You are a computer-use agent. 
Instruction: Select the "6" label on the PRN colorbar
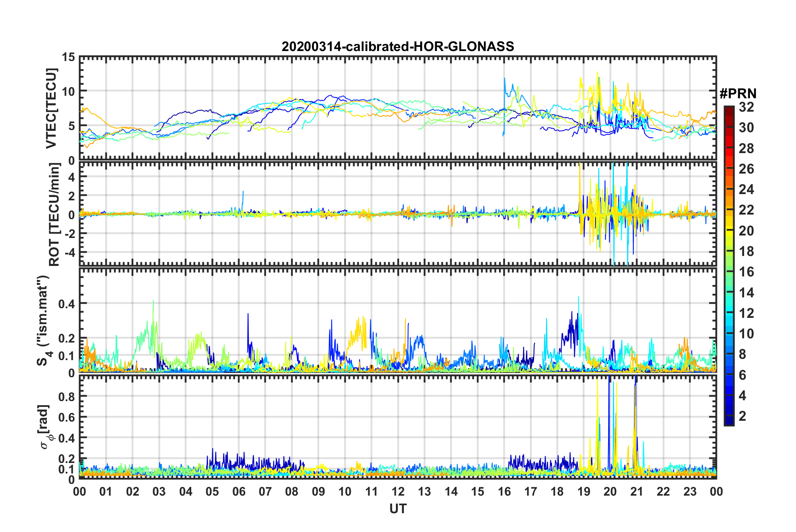(743, 375)
